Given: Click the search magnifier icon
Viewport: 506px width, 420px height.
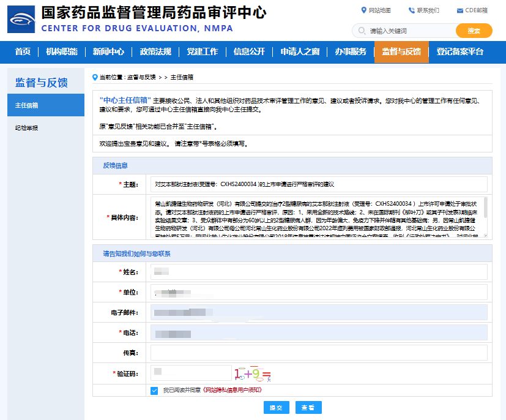Looking at the screenshot, I should pos(362,31).
